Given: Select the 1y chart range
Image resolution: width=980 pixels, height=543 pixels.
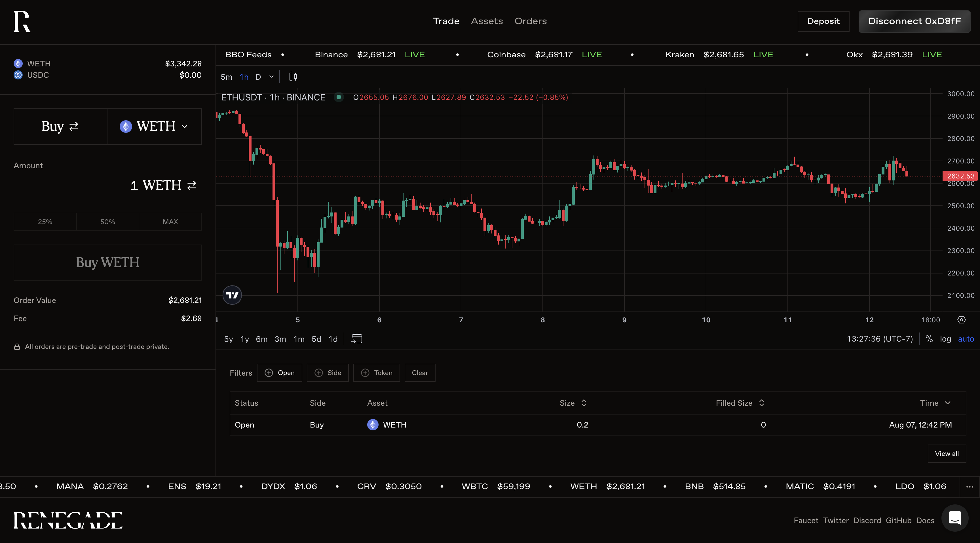Looking at the screenshot, I should pos(245,339).
